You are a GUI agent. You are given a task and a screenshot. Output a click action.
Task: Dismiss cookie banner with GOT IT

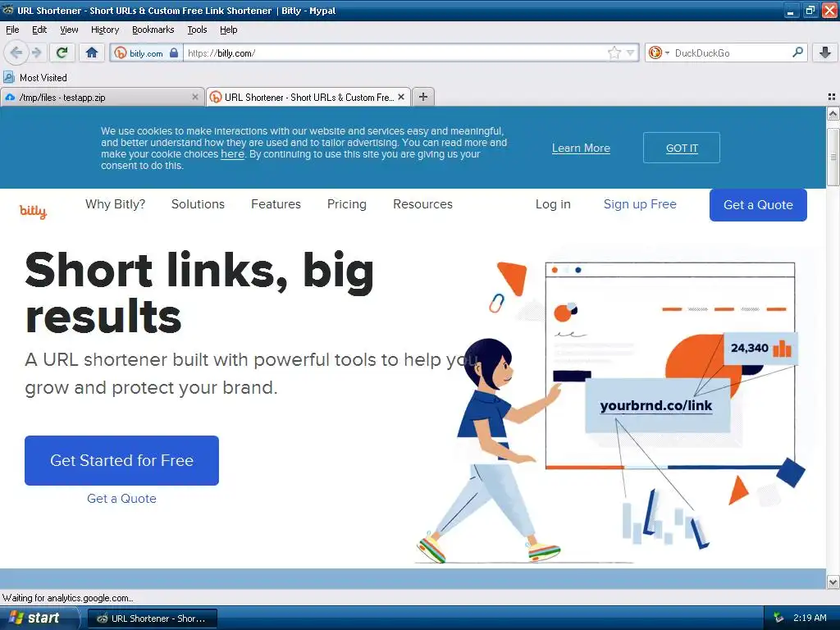click(682, 148)
